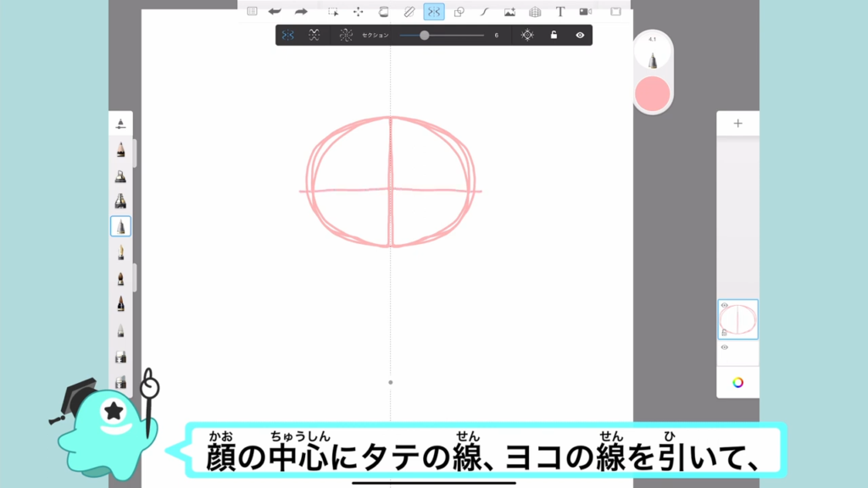The image size is (868, 488).
Task: Select the perspective guide grid tool
Action: [535, 12]
